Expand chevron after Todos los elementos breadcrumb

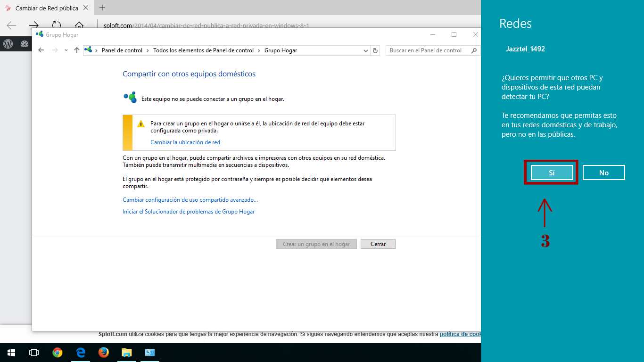259,50
